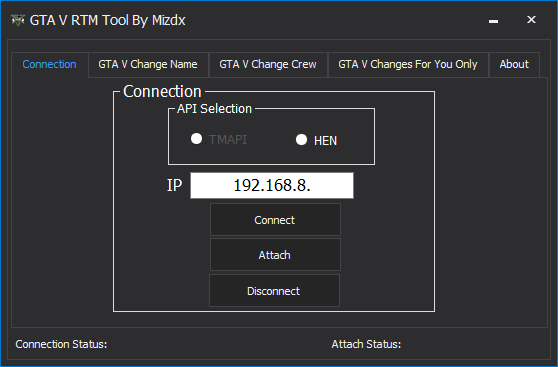Click the Connection Status label
Screen dimensions: 558x367
pyautogui.click(x=61, y=344)
